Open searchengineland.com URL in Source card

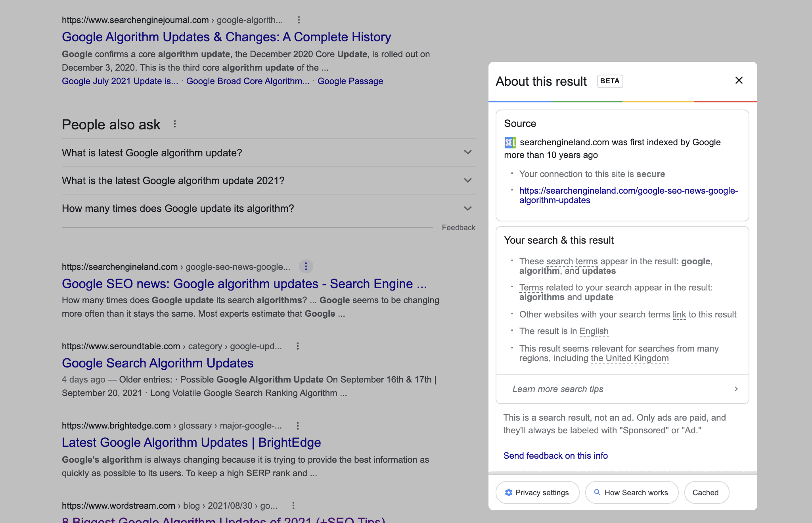tap(628, 195)
